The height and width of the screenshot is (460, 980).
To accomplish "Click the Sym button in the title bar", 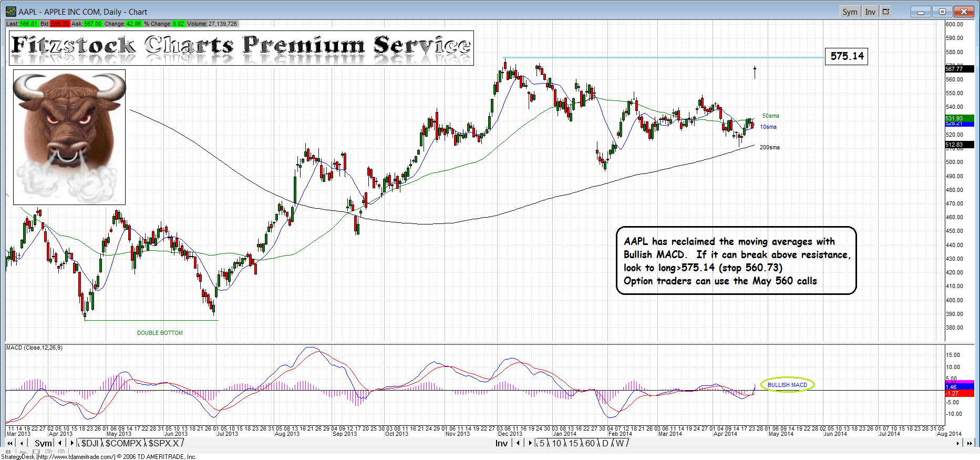I will click(x=850, y=12).
